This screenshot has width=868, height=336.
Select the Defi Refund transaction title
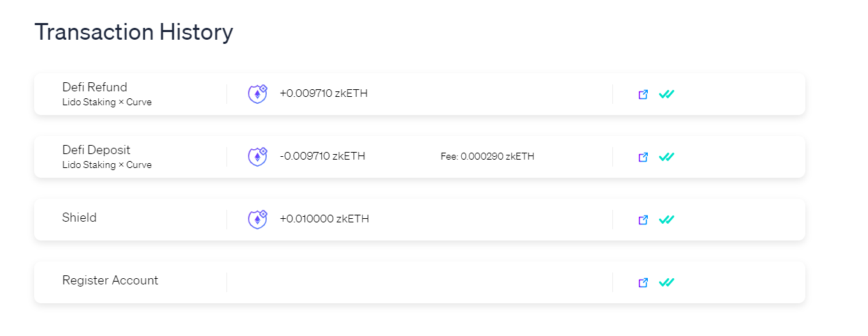pyautogui.click(x=95, y=87)
